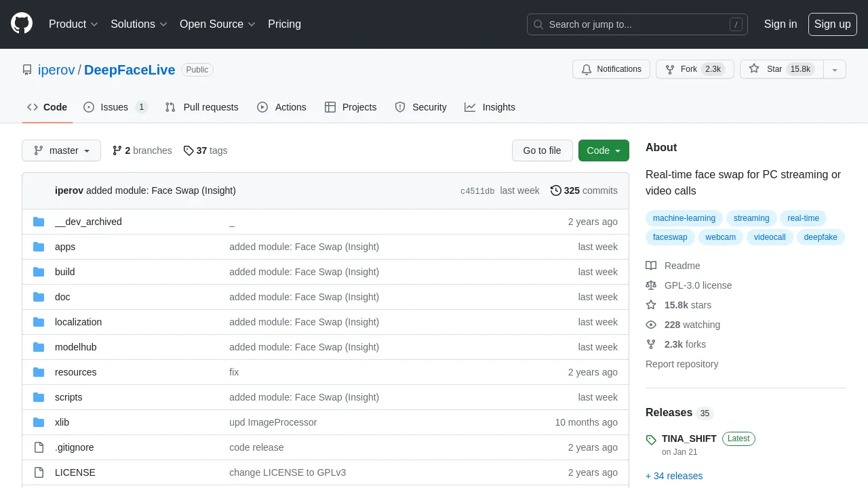This screenshot has height=488, width=868.
Task: Click Report repository link
Action: click(x=682, y=364)
